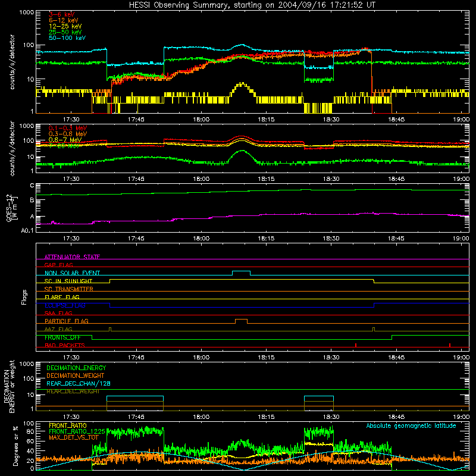
Task: Click the FRONT_RATIO legend label
Action: coord(68,425)
